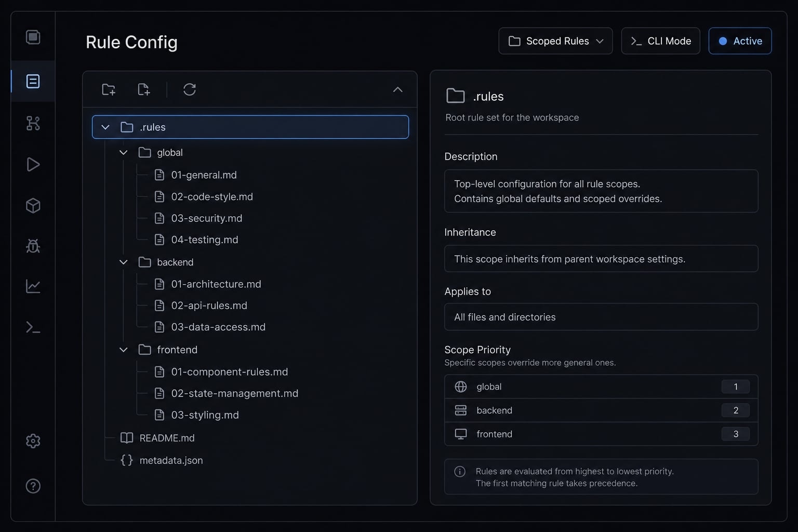
Task: Open the Scoped Rules dropdown
Action: 555,41
